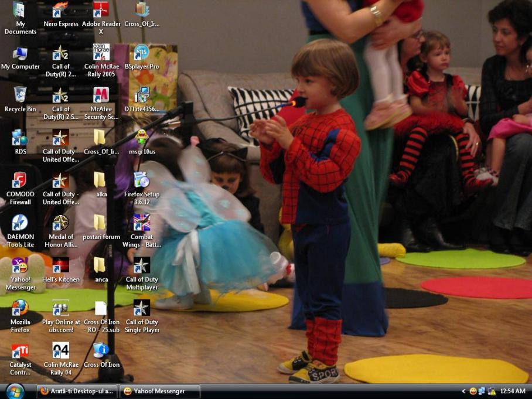Open Mozilla Firefox desktop shortcut
Screen dimensions: 532x399
[20, 308]
